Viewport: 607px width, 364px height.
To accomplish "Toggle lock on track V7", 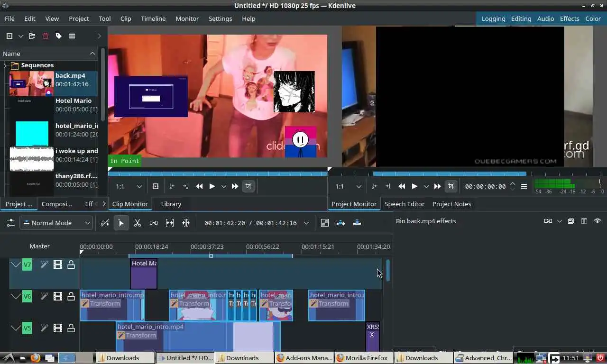I will click(71, 264).
